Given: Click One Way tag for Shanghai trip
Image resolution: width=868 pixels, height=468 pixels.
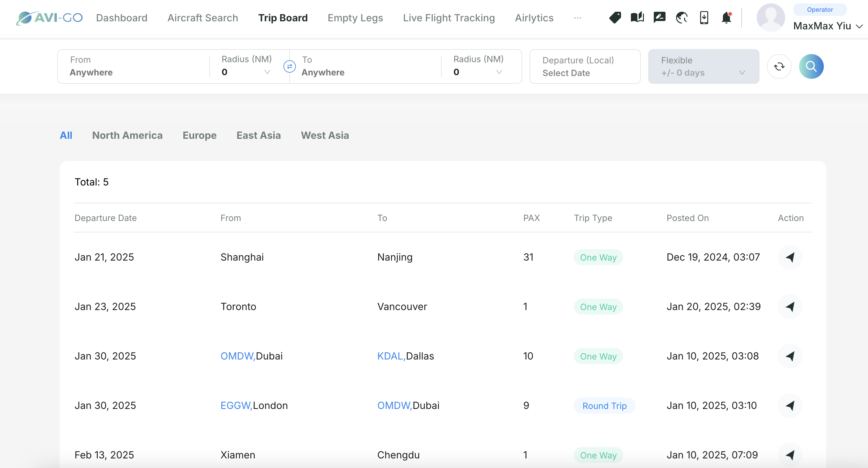Looking at the screenshot, I should click(598, 257).
